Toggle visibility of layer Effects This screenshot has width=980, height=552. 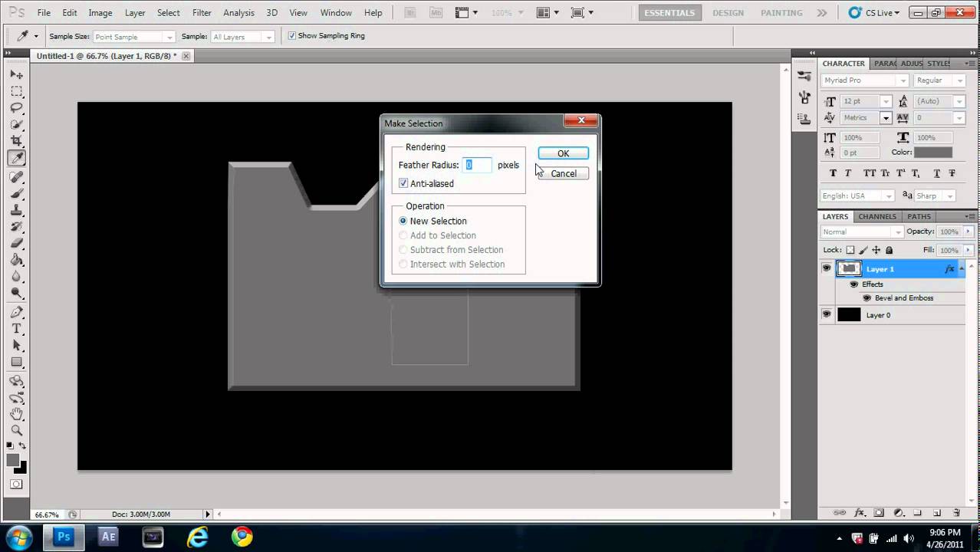point(853,284)
